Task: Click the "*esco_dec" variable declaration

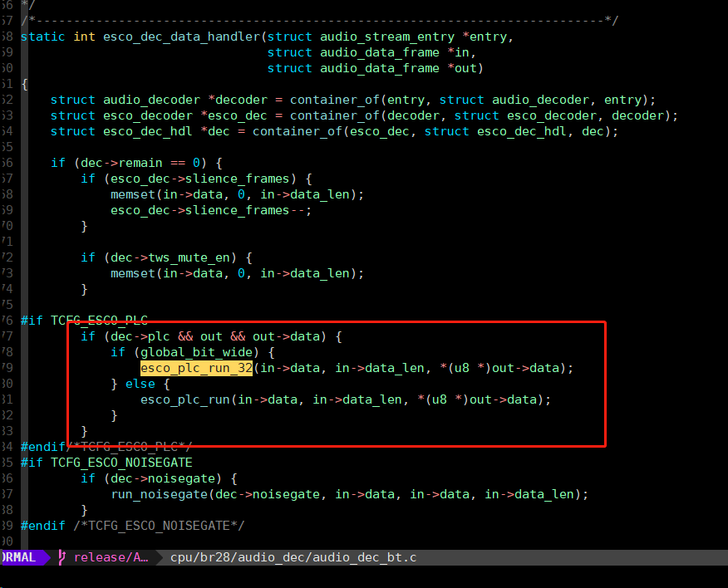Action: (234, 115)
